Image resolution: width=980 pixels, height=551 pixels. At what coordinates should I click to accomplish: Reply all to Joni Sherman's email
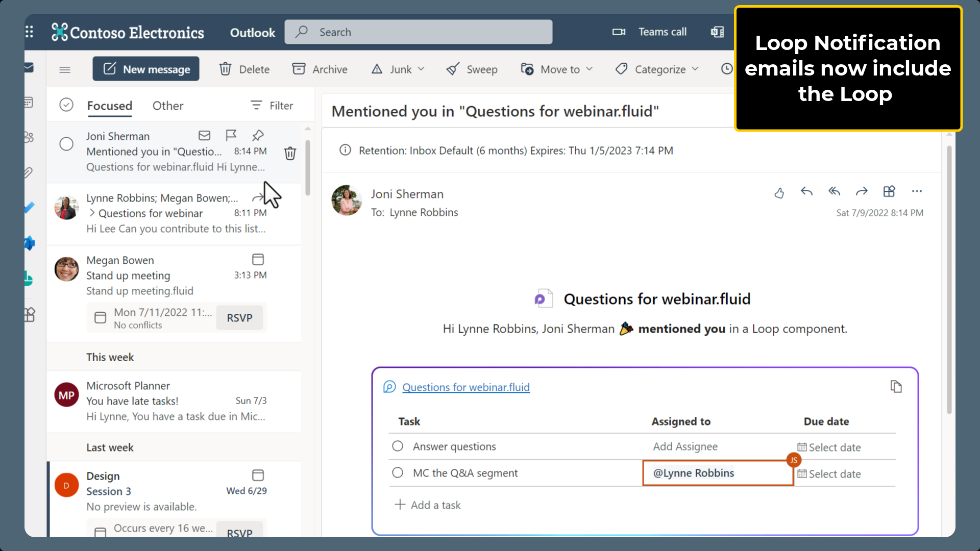point(834,191)
